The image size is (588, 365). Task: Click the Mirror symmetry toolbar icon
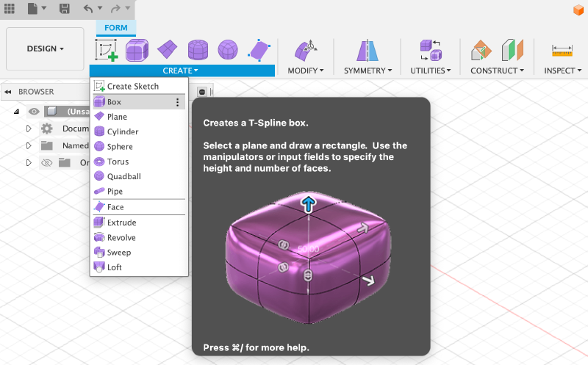367,51
